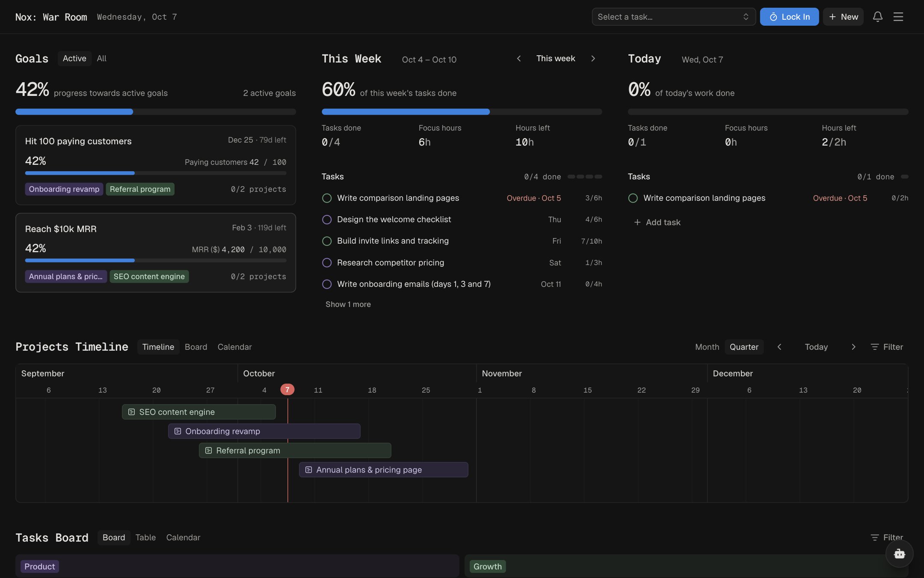Open the notifications bell
Viewport: 924px width, 578px height.
point(877,17)
